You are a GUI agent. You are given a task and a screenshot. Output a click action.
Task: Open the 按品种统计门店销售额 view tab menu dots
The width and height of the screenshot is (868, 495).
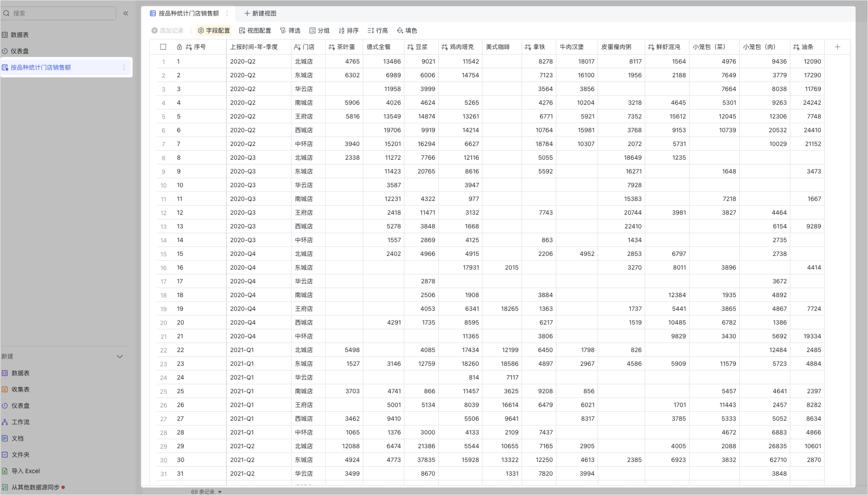(227, 13)
